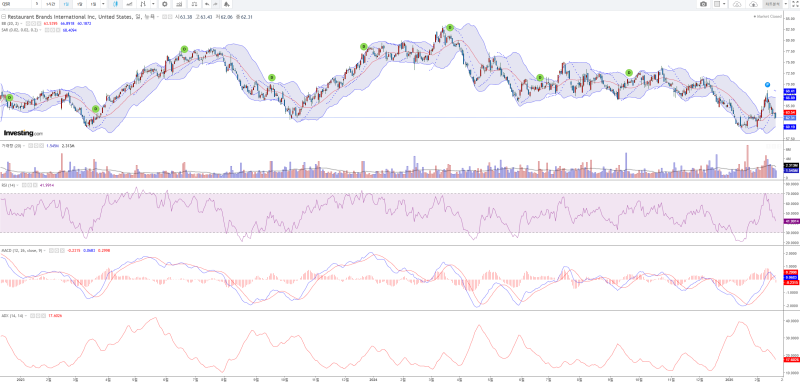Click the undo arrow icon
Screen dimensions: 800x382
207,4
